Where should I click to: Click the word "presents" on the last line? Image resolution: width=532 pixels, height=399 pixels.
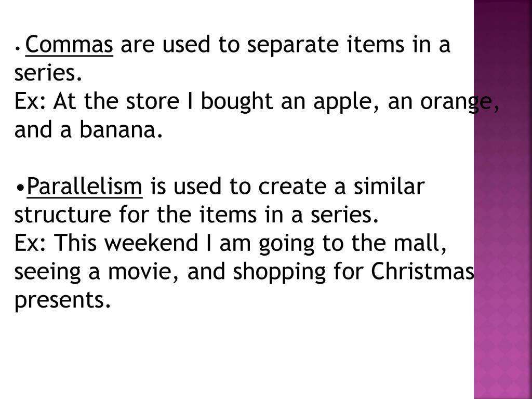[62, 300]
